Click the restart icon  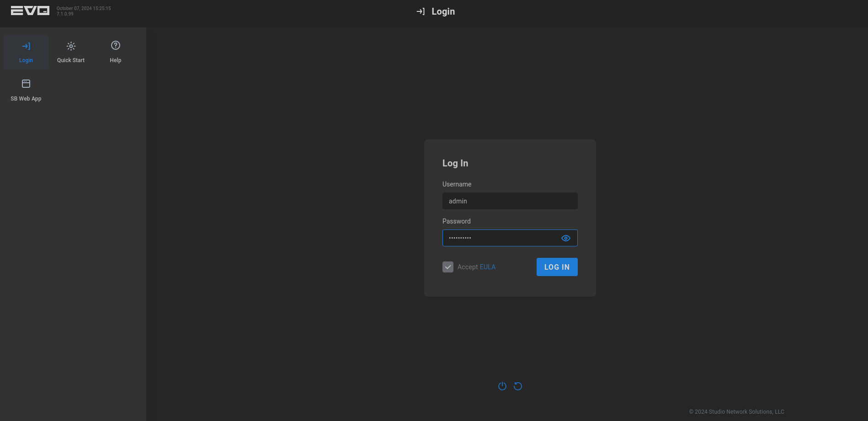[518, 386]
